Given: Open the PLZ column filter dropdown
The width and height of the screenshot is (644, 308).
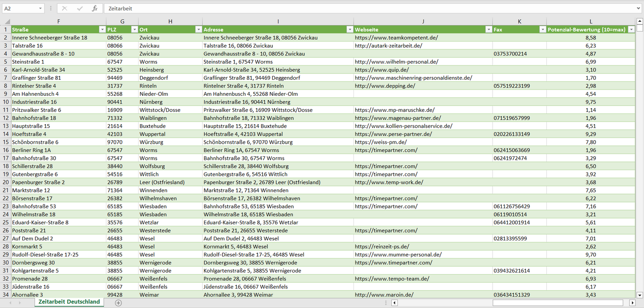Looking at the screenshot, I should click(x=134, y=29).
